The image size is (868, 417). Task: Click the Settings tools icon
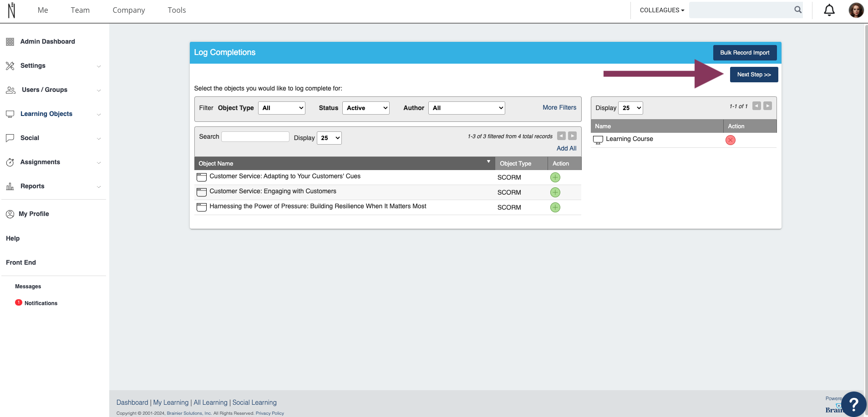(x=10, y=66)
